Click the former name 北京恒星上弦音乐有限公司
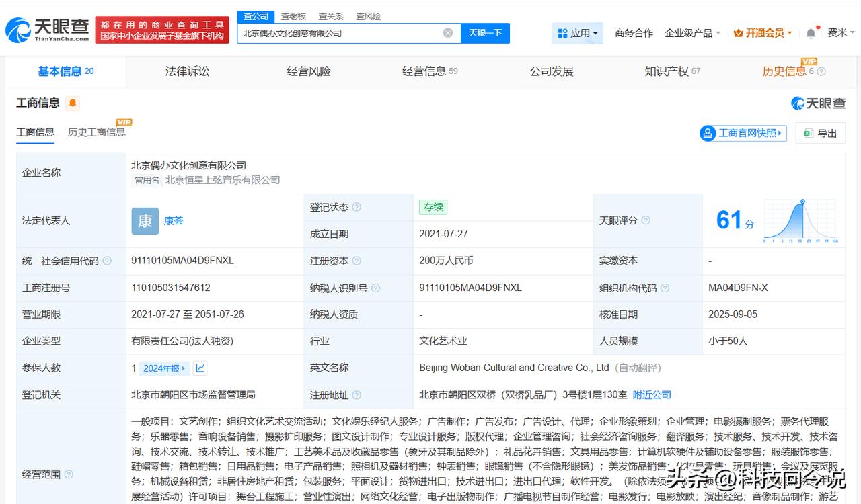Viewport: 861px width, 504px height. pos(223,180)
